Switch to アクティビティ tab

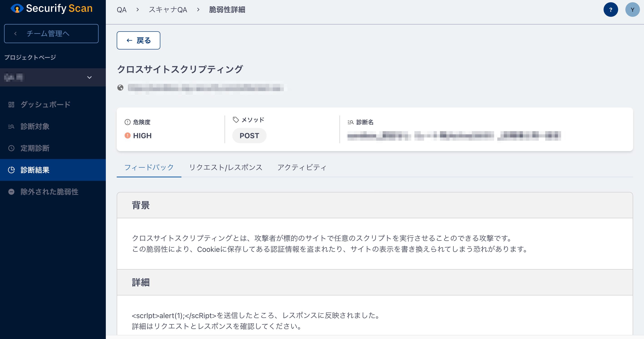coord(302,167)
